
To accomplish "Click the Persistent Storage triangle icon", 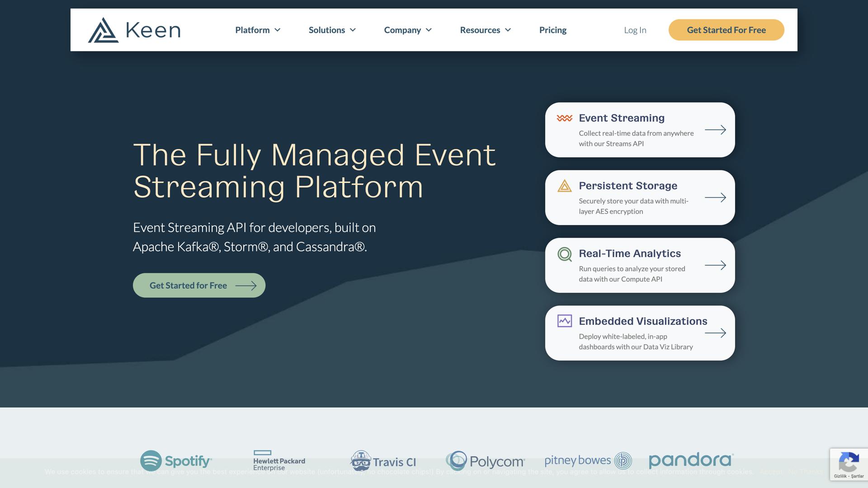I will (564, 186).
